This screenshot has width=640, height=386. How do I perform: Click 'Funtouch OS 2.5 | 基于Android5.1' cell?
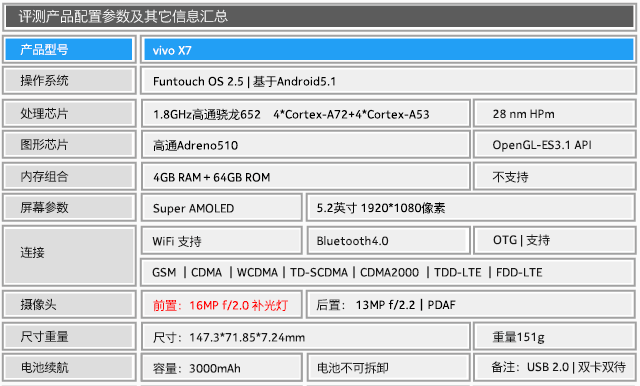(389, 81)
